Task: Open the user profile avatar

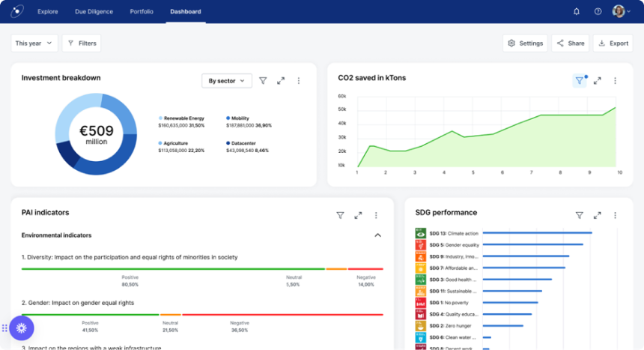Action: pyautogui.click(x=619, y=11)
